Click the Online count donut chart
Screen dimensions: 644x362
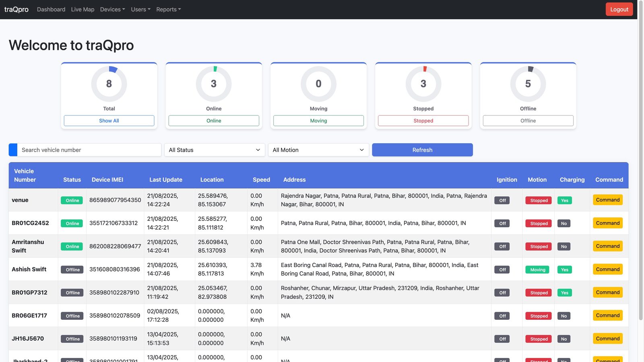[x=214, y=84]
